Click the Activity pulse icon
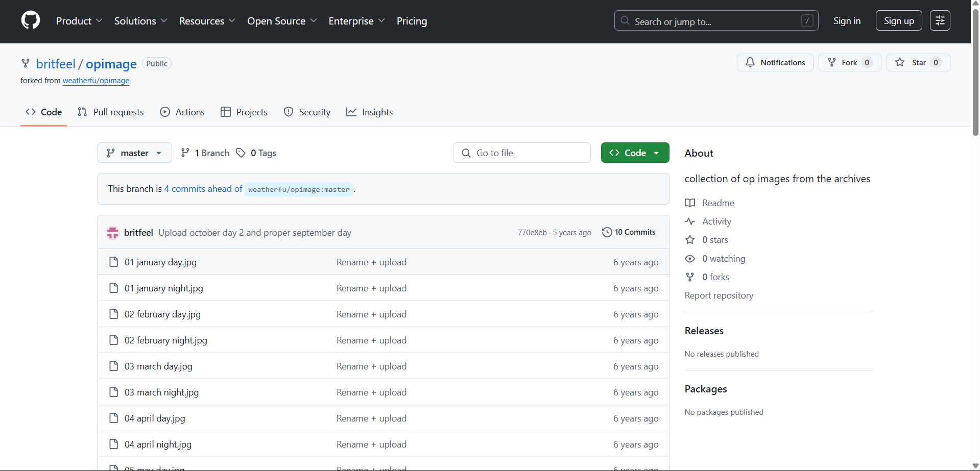Image resolution: width=980 pixels, height=471 pixels. pos(690,221)
